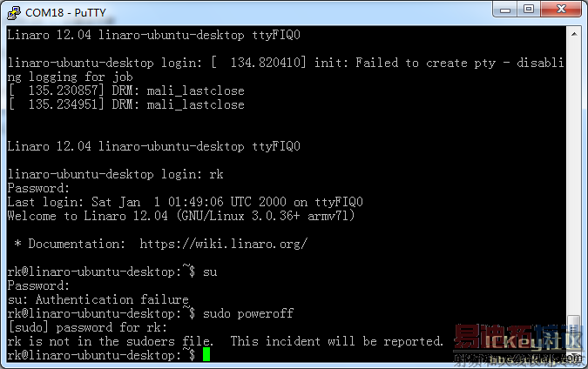Click the wiki.linaro.org documentation URL

coord(224,244)
